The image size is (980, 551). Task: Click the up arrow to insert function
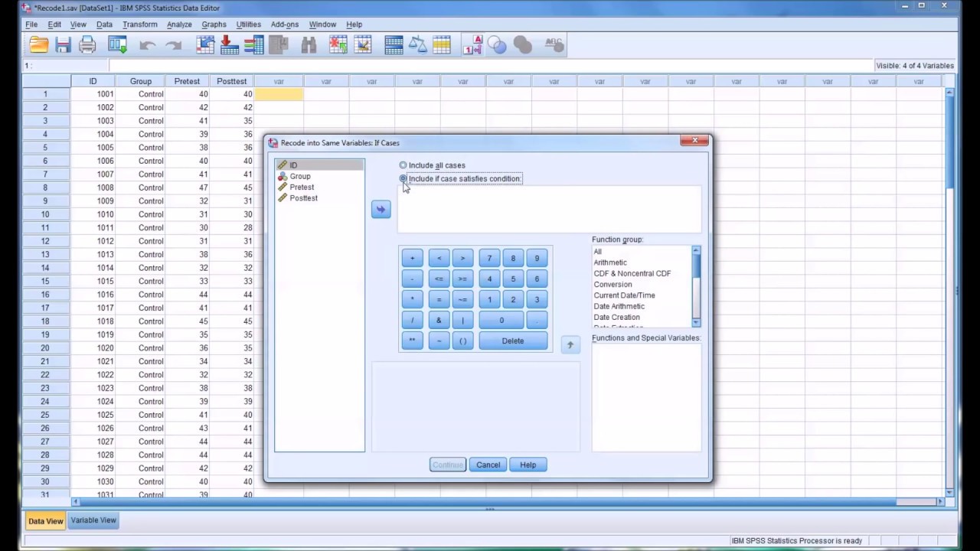(x=570, y=345)
